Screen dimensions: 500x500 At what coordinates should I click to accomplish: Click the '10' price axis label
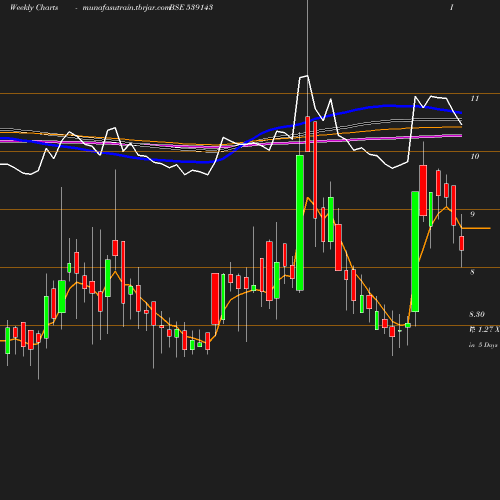(475, 156)
